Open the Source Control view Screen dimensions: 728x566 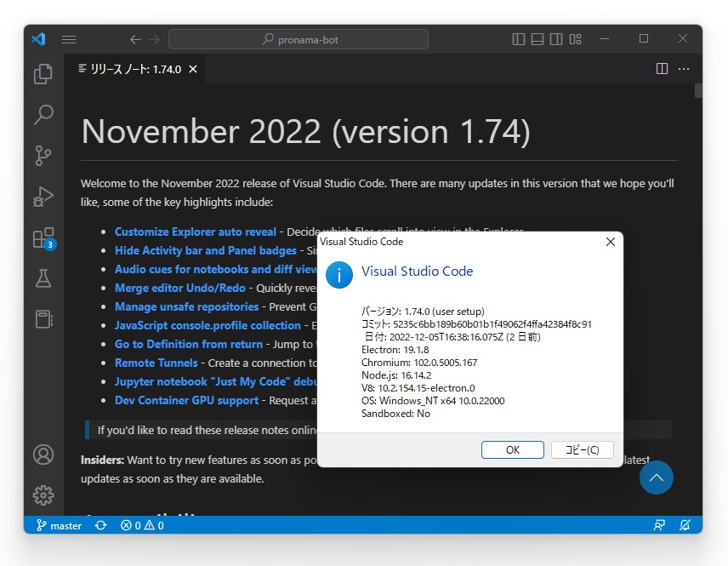click(x=43, y=156)
